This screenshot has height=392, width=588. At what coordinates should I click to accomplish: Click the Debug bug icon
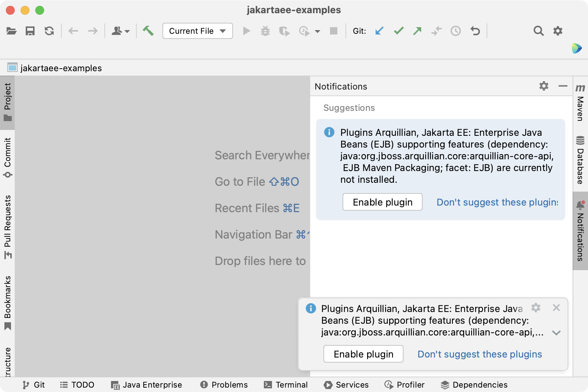pos(265,31)
